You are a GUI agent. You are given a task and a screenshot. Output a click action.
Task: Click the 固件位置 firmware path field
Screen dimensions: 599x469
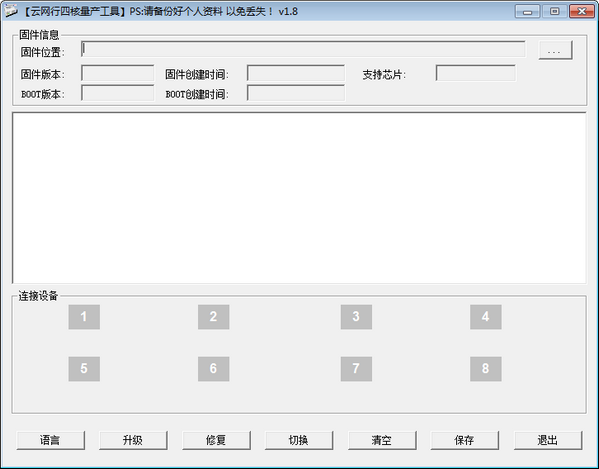pos(303,49)
